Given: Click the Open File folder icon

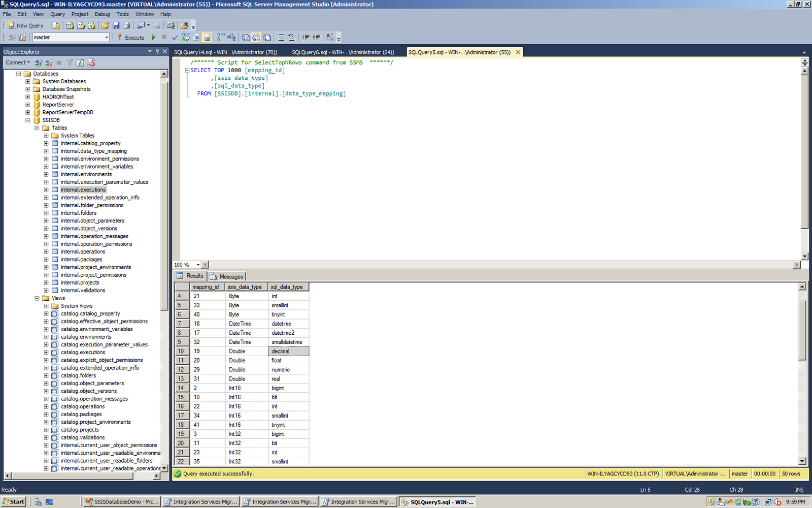Looking at the screenshot, I should (105, 25).
